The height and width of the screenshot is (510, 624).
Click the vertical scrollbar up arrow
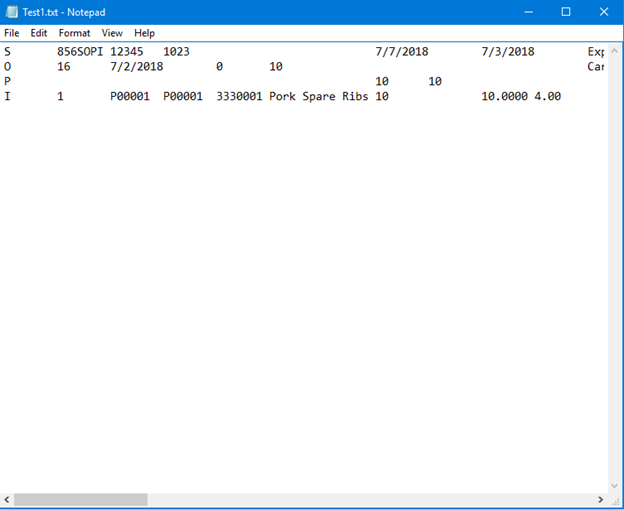(614, 48)
